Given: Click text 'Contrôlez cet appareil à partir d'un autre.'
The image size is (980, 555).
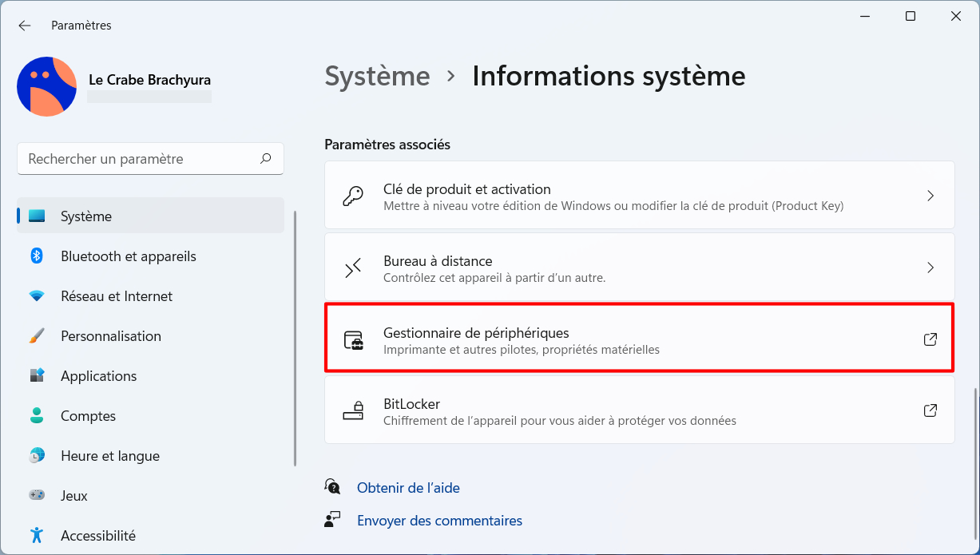Looking at the screenshot, I should coord(494,278).
